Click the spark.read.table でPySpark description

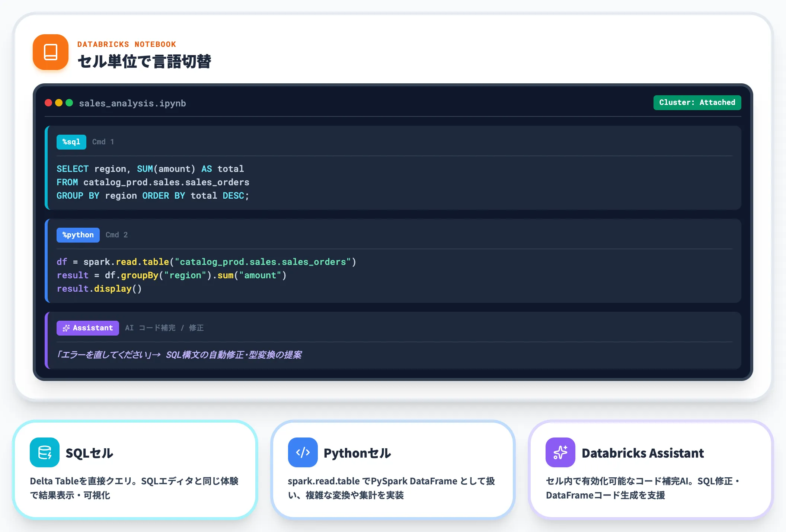tap(392, 488)
